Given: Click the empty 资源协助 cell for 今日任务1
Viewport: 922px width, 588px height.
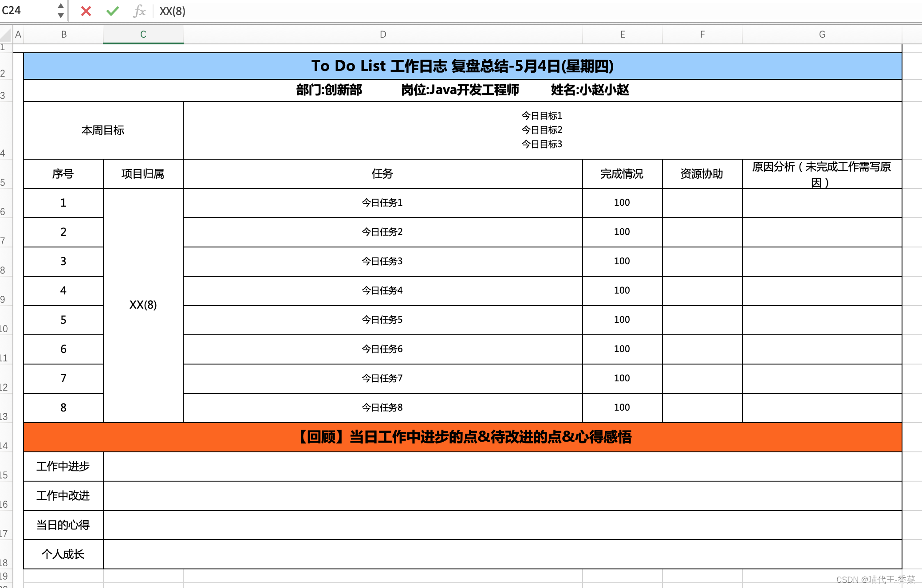Looking at the screenshot, I should pos(702,203).
